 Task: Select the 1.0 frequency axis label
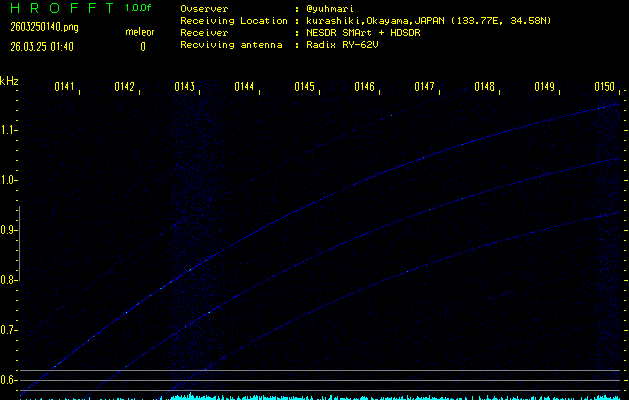9,180
